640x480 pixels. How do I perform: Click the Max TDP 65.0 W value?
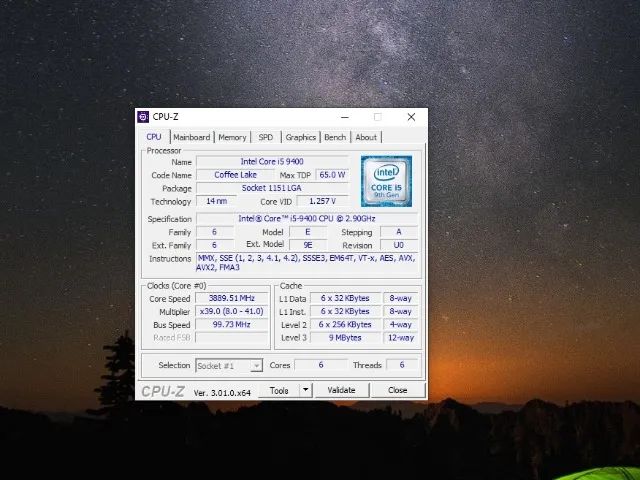click(332, 175)
